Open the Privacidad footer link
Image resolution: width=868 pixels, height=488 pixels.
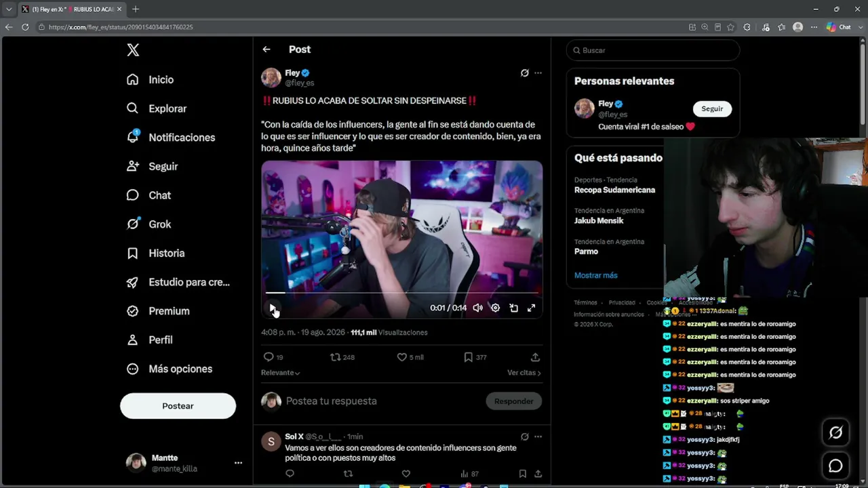coord(622,303)
